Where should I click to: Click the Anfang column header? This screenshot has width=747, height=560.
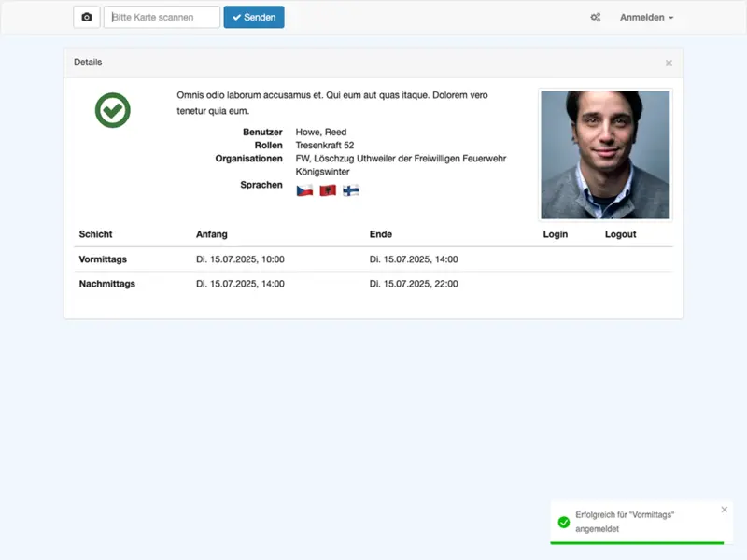pos(212,234)
